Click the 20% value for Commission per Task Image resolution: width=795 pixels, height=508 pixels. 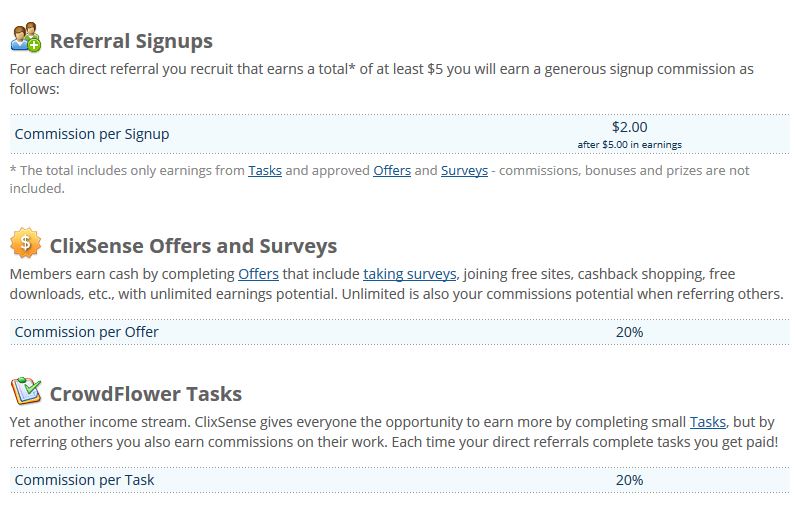pos(629,480)
